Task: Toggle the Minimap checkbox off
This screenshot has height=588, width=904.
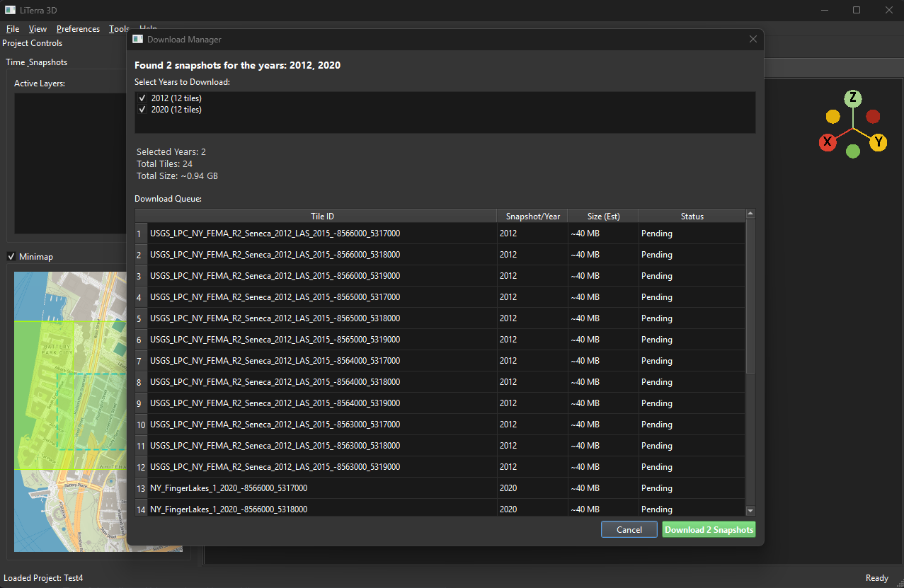Action: (11, 256)
